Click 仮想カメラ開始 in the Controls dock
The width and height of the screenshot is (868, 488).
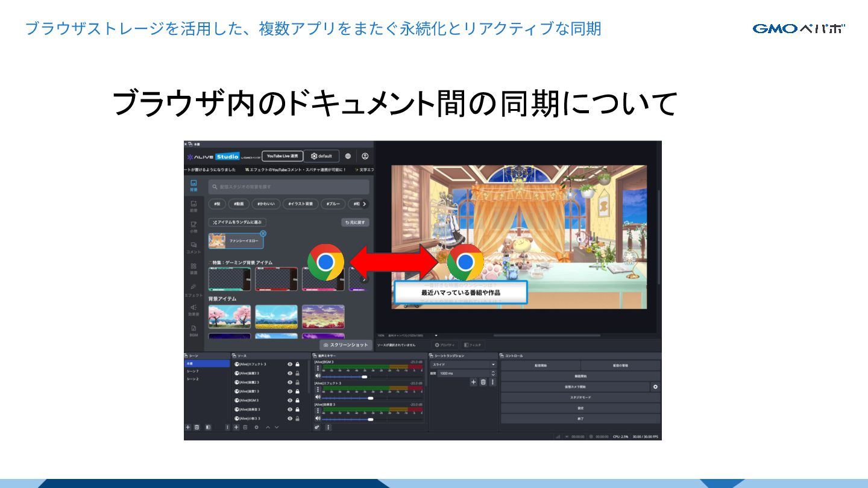pos(575,387)
